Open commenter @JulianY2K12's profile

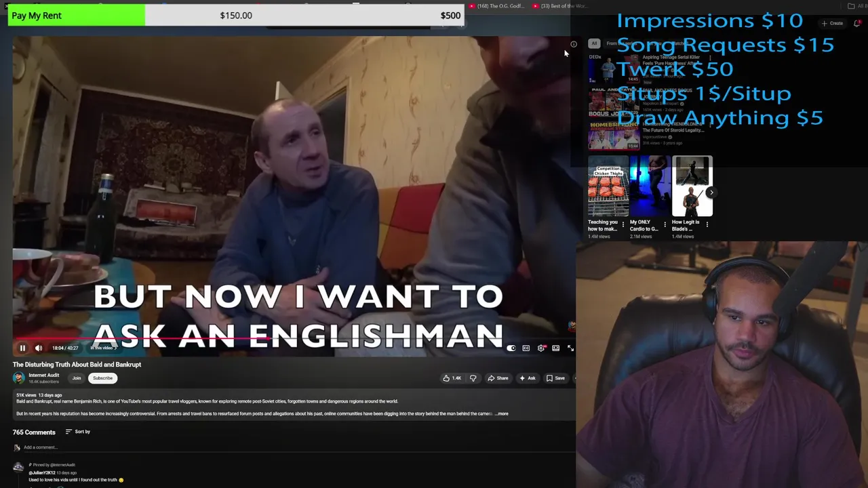pos(42,472)
